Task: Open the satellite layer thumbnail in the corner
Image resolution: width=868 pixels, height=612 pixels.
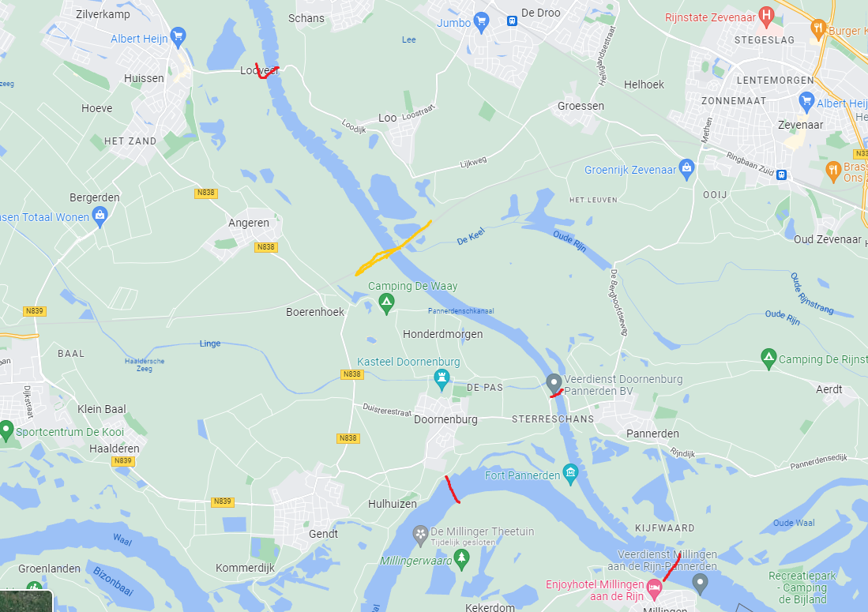Action: click(x=26, y=601)
